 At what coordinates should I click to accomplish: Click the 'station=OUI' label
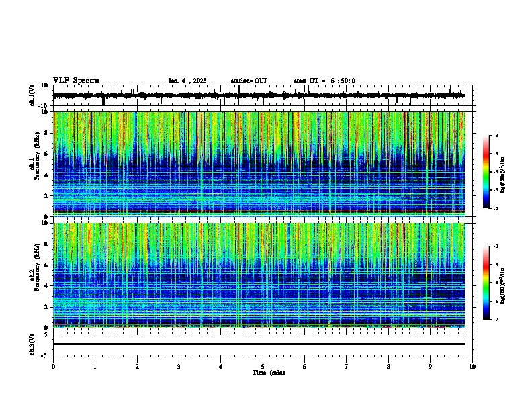click(x=249, y=81)
